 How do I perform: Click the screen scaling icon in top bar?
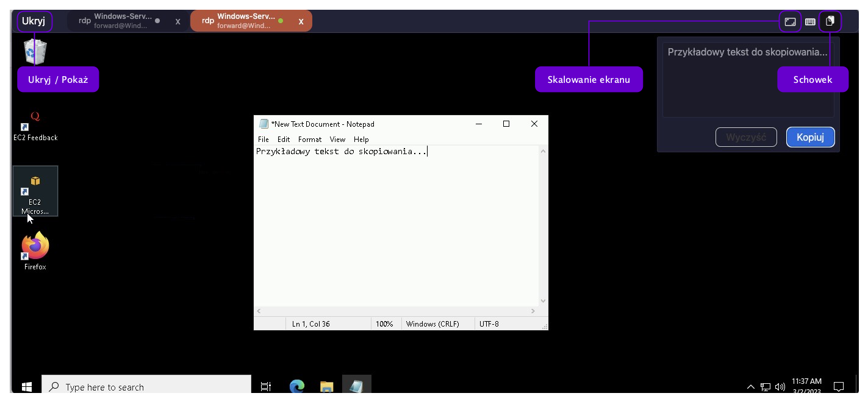pos(790,22)
